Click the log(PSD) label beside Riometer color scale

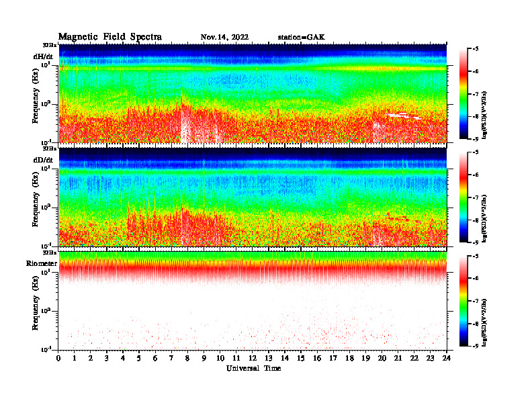click(x=484, y=322)
